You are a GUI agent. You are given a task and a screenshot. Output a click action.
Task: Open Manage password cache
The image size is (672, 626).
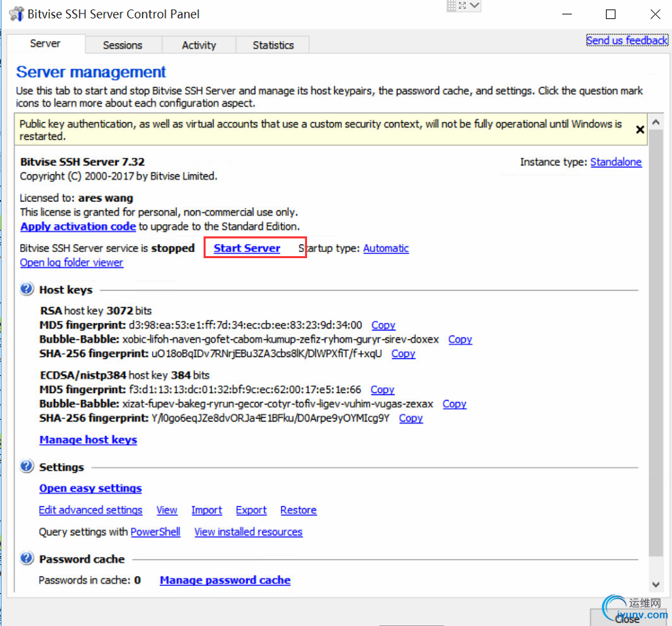coord(225,580)
